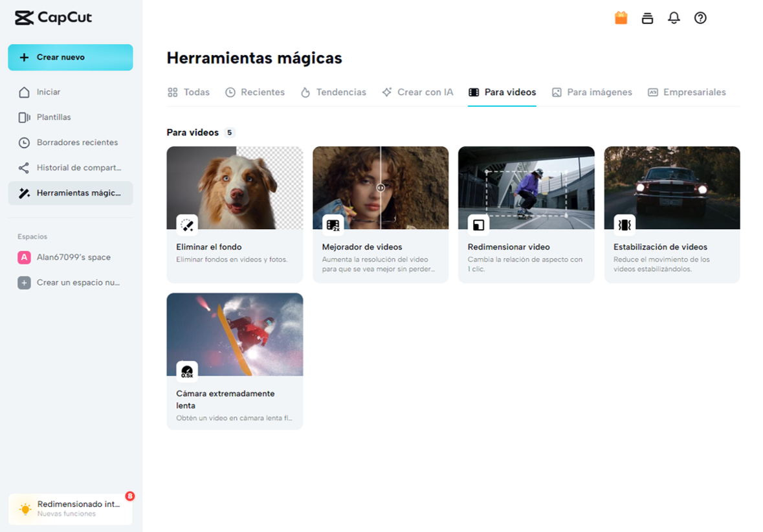Click the CapCut logo
763x532 pixels.
(x=53, y=17)
